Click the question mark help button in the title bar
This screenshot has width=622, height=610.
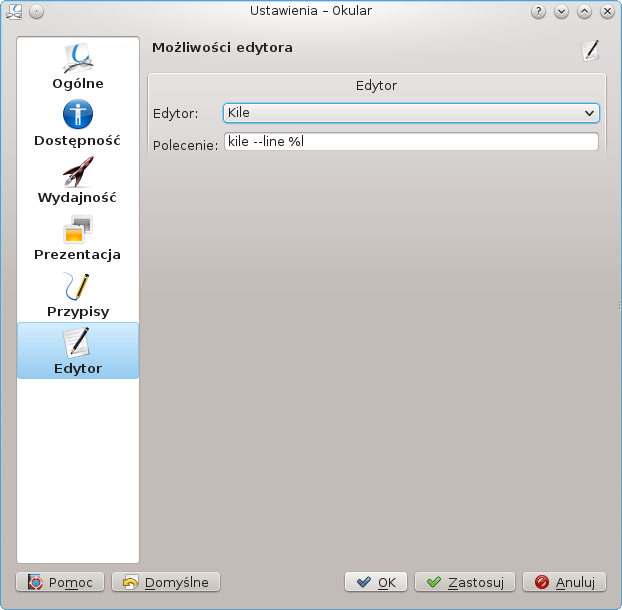click(539, 12)
